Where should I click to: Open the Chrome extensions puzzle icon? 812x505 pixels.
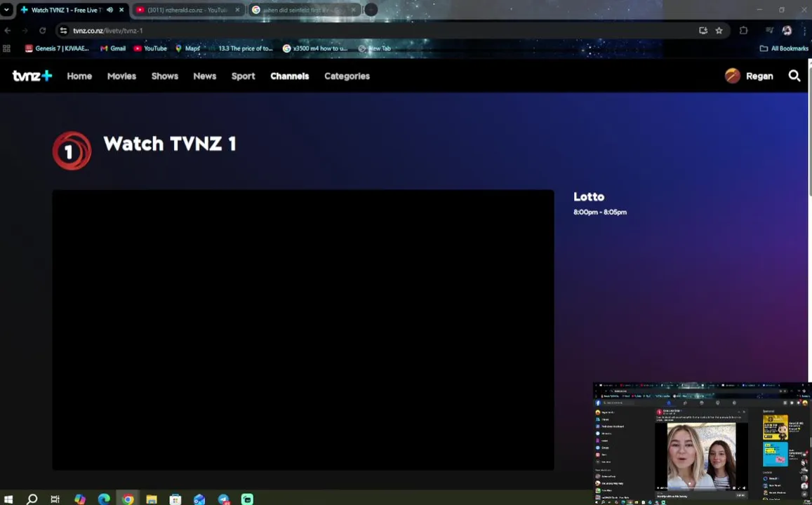click(x=744, y=31)
